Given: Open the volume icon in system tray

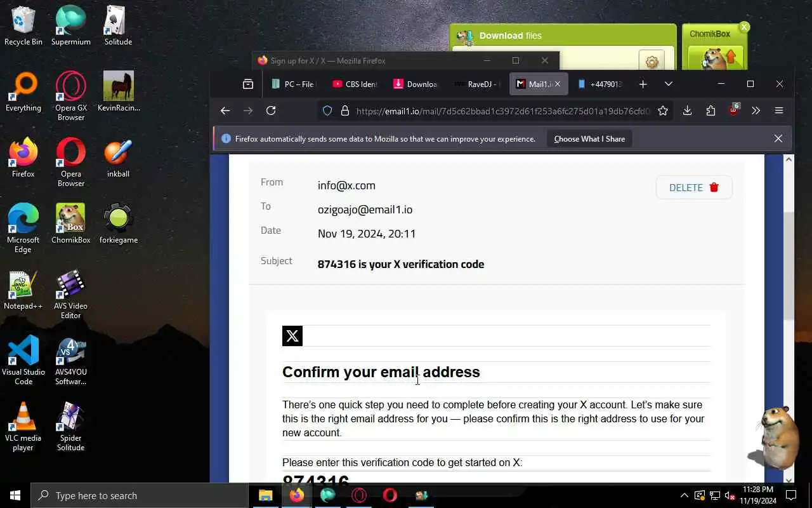Looking at the screenshot, I should tap(730, 495).
